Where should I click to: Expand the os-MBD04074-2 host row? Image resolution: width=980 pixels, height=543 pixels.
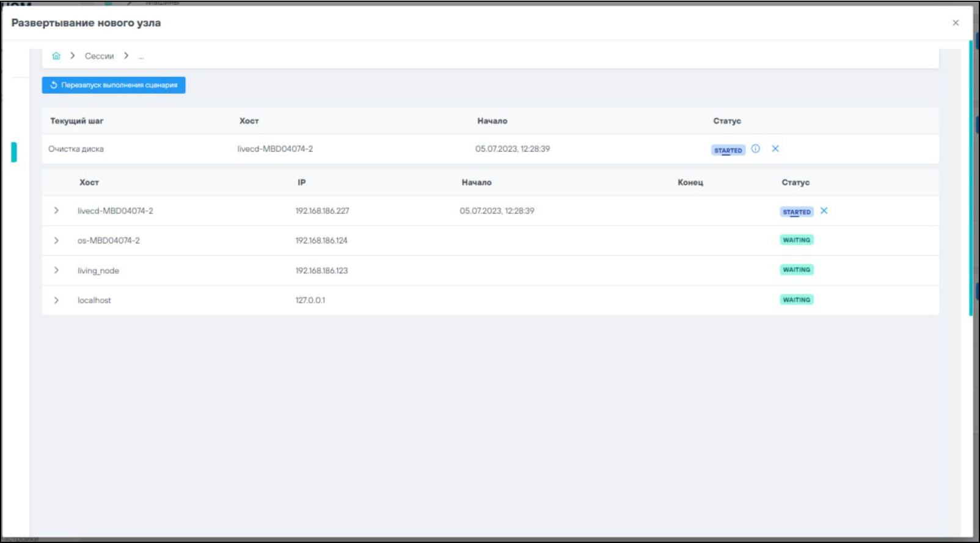click(56, 240)
